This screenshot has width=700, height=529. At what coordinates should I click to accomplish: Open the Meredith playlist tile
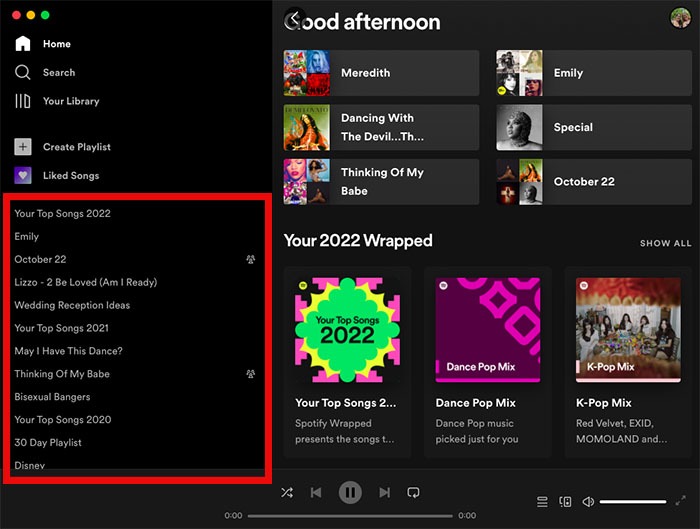tap(381, 73)
